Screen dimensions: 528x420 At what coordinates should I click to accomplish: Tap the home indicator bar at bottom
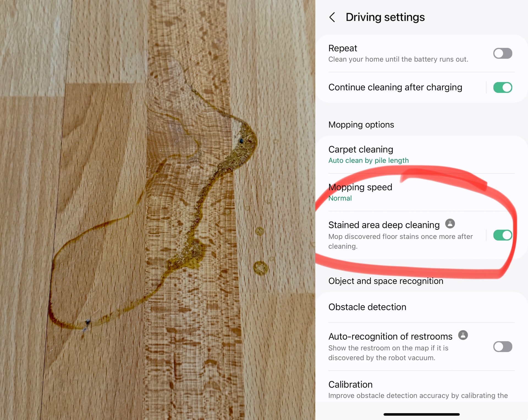coord(422,414)
